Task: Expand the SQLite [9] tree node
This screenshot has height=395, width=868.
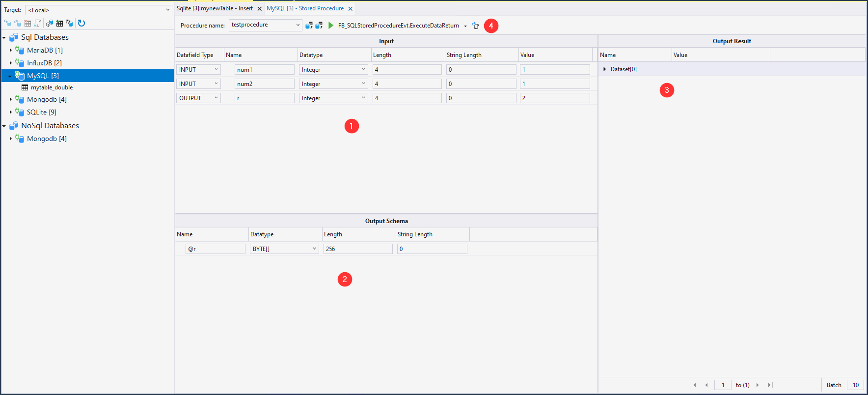Action: [x=10, y=112]
